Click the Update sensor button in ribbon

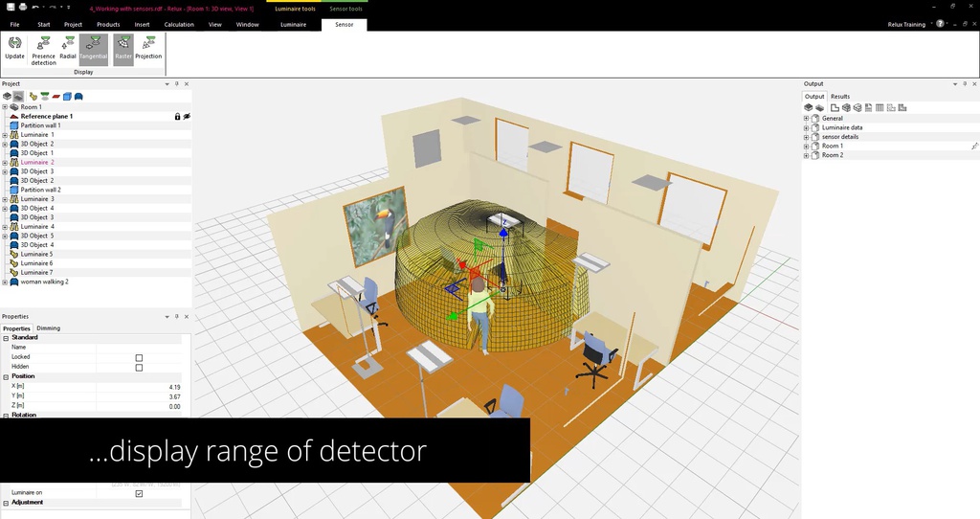[x=14, y=48]
